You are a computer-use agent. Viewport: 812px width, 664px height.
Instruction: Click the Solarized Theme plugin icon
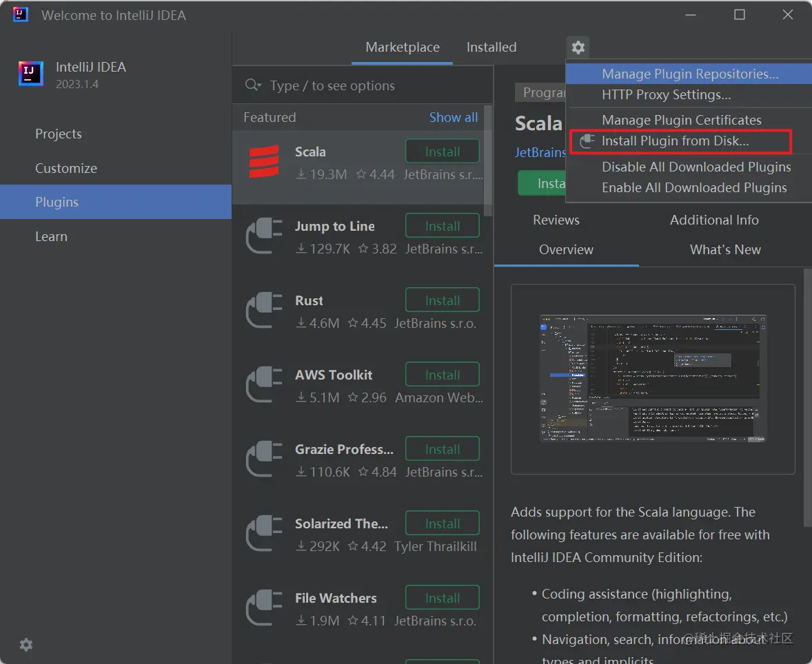(264, 534)
